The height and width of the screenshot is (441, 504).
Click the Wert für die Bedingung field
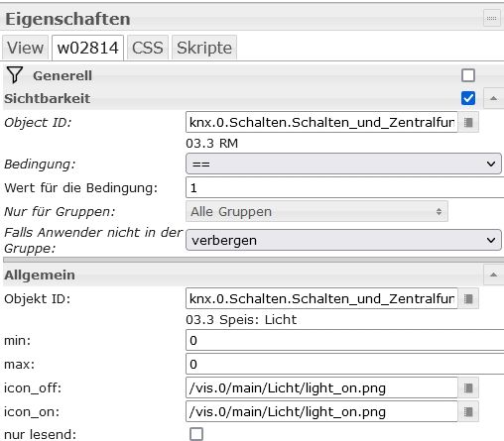point(345,187)
